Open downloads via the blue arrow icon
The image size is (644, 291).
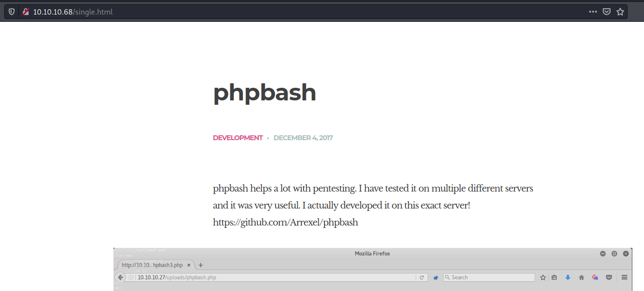point(568,277)
